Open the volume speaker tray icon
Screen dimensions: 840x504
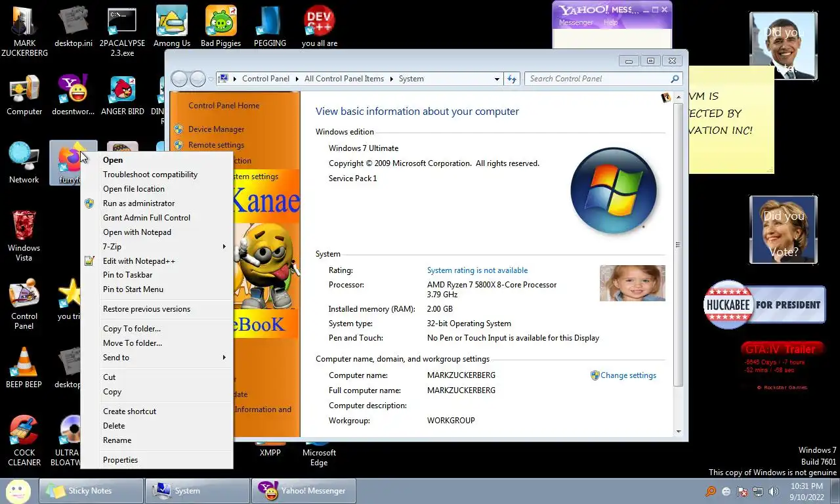pyautogui.click(x=774, y=492)
